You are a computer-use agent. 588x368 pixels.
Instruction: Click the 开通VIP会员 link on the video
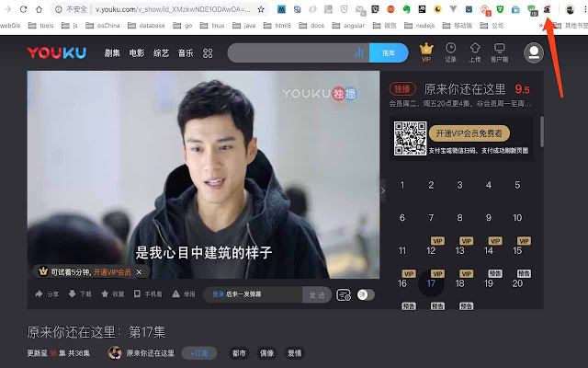112,272
